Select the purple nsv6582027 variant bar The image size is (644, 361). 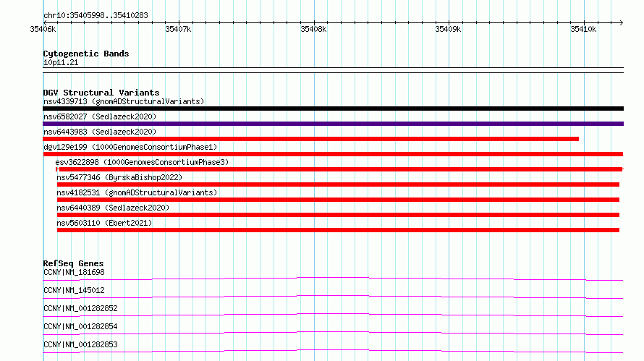click(x=333, y=124)
